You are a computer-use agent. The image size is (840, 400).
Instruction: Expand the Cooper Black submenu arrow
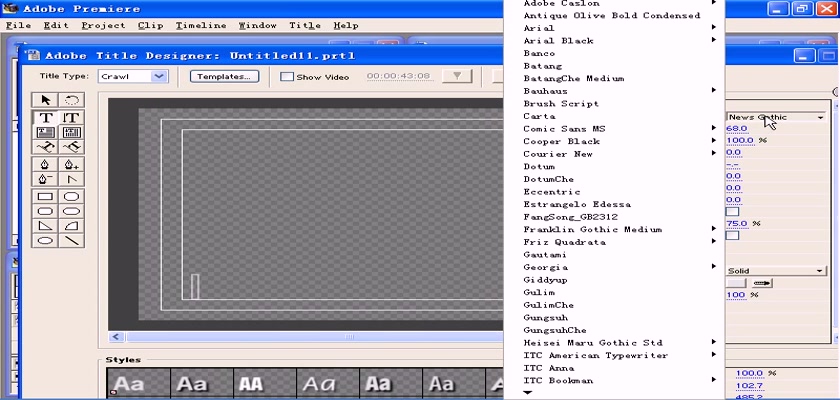tap(714, 140)
